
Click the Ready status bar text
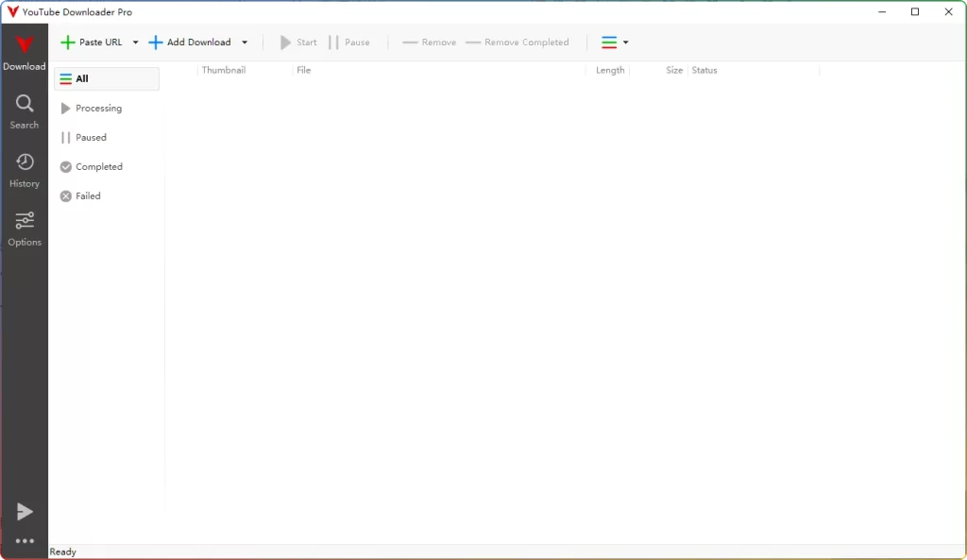[x=62, y=551]
